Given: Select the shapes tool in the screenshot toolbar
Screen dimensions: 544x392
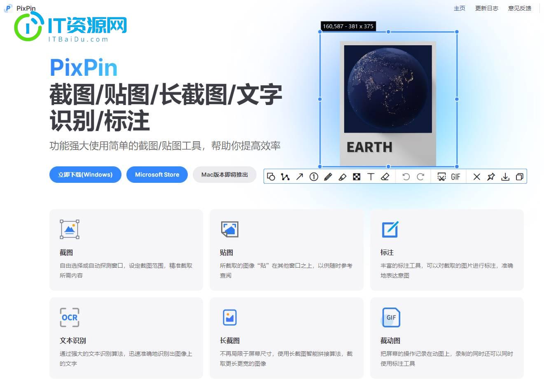Looking at the screenshot, I should point(271,177).
